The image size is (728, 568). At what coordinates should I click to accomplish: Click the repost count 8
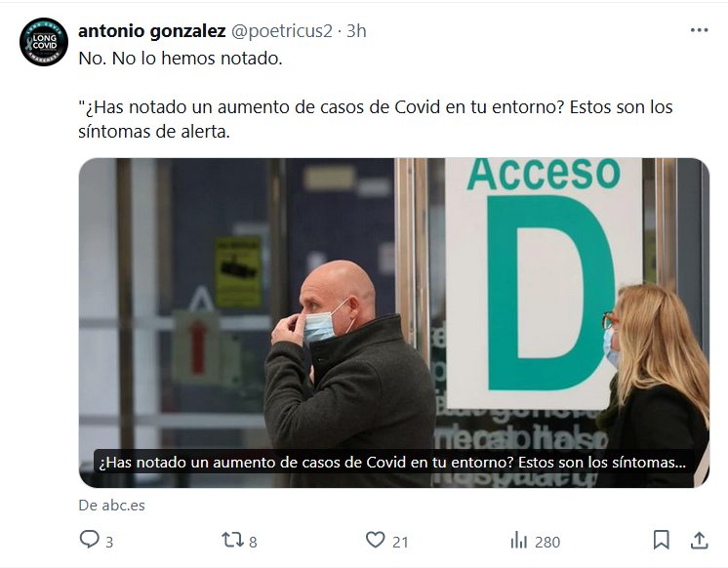coord(253,542)
